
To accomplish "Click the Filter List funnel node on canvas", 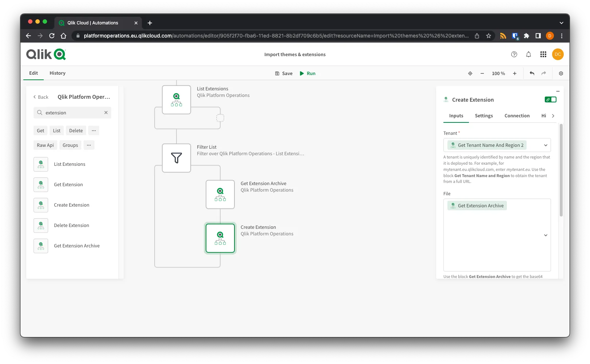I will click(x=176, y=158).
